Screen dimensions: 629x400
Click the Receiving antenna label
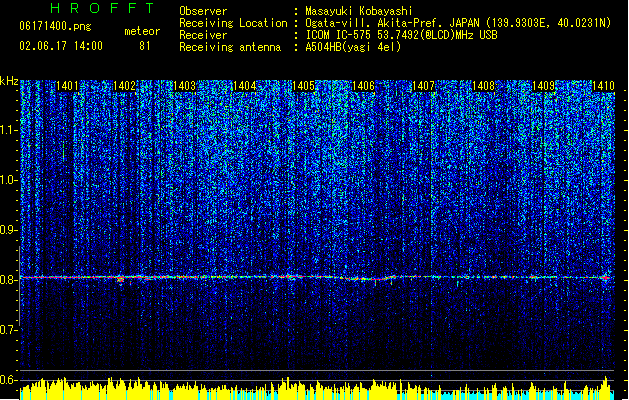point(230,47)
